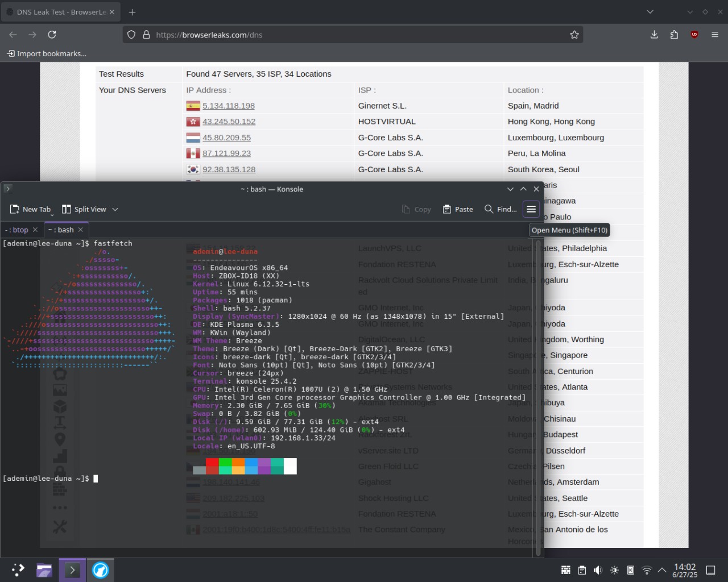Open the volume control tray icon
728x582 pixels.
[x=598, y=570]
